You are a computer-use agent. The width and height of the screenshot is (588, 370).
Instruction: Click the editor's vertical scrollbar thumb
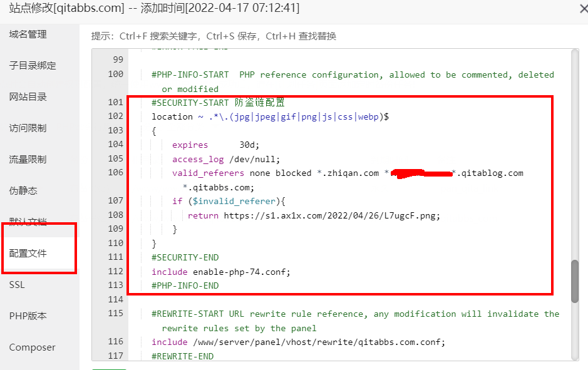point(575,281)
